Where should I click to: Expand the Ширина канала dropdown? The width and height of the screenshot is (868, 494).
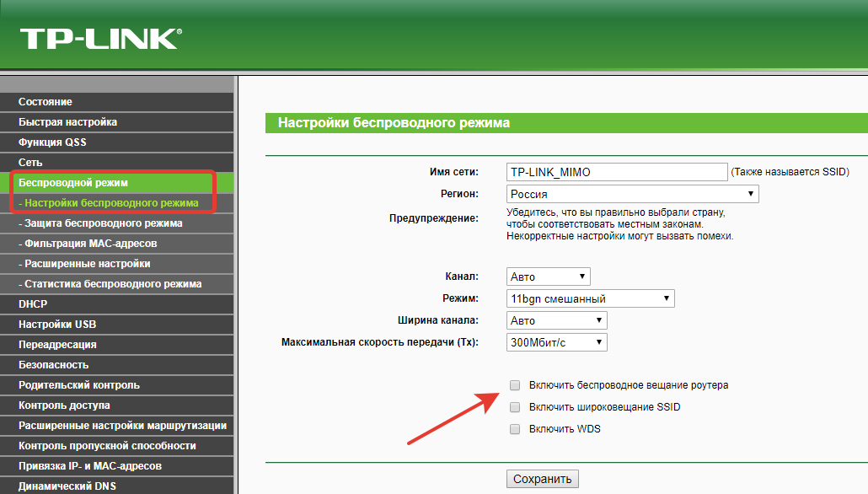point(556,320)
